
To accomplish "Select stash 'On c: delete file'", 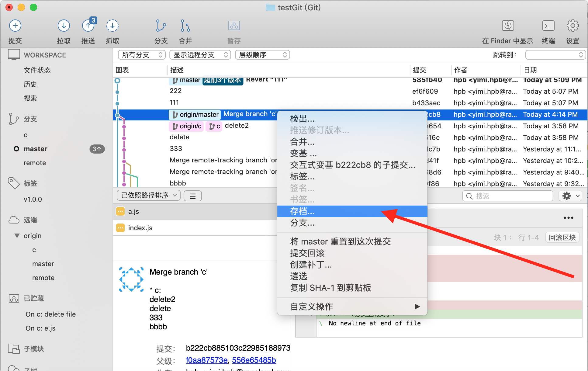I will [51, 314].
